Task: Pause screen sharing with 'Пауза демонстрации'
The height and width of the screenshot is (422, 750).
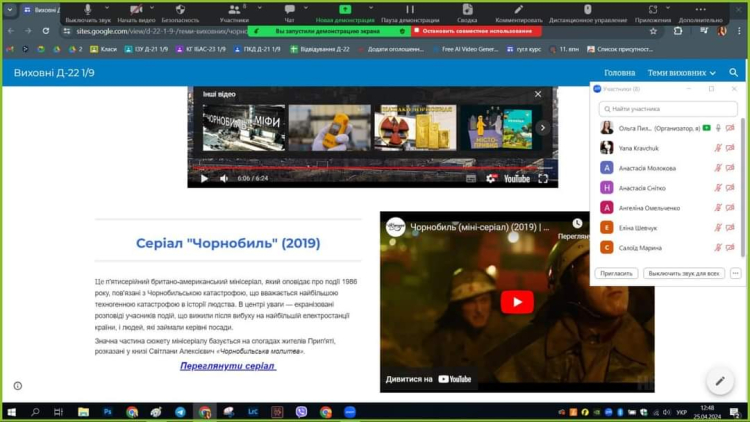Action: [x=410, y=10]
